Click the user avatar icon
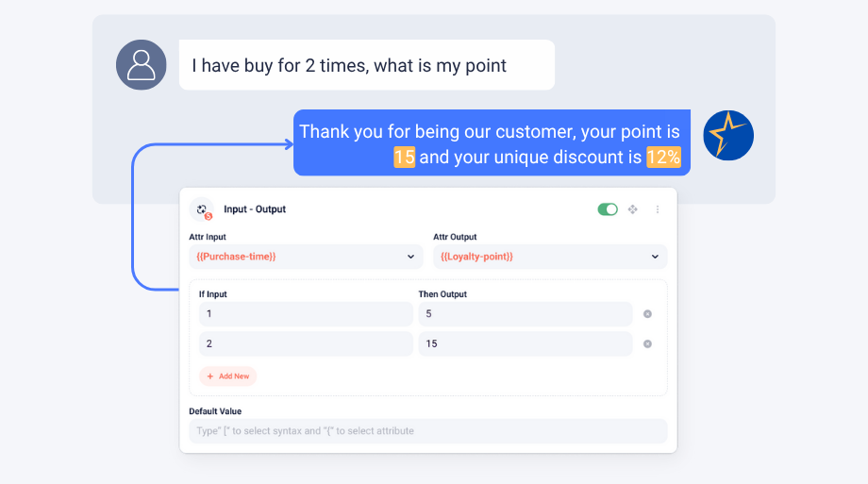 coord(142,65)
